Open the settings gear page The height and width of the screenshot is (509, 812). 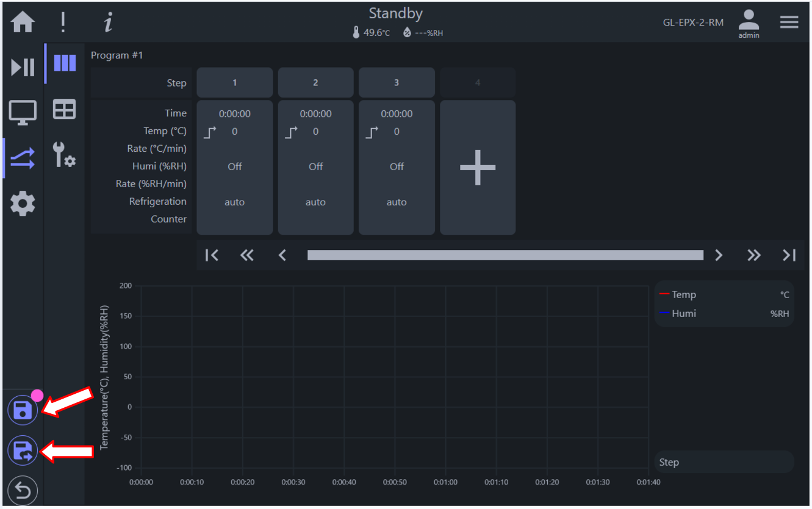tap(23, 203)
